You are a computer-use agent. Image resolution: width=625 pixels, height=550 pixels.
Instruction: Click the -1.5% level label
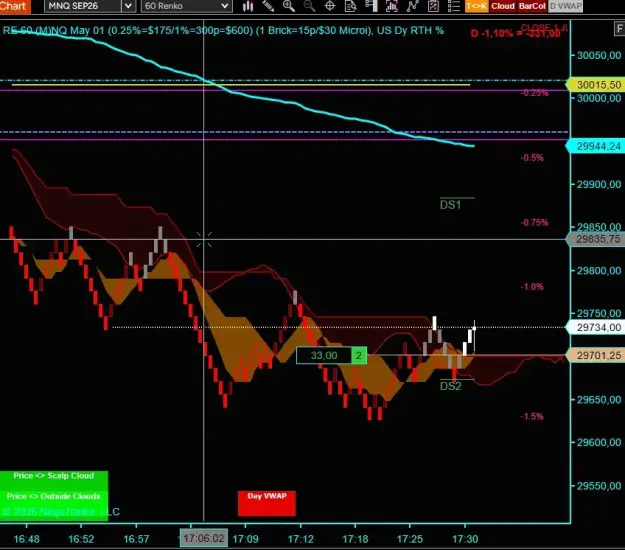pyautogui.click(x=532, y=416)
